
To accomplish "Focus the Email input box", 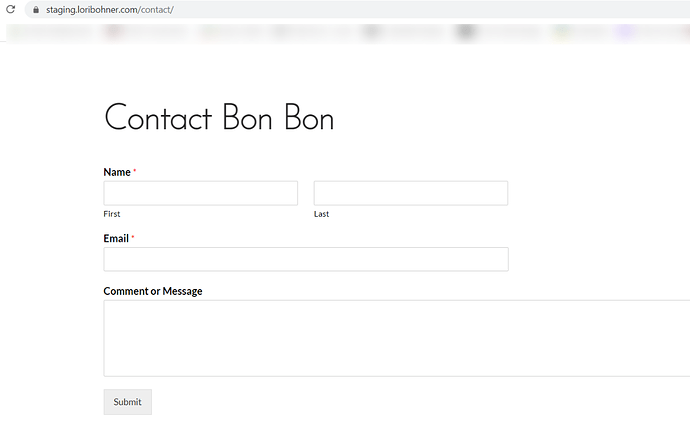I will pyautogui.click(x=305, y=259).
